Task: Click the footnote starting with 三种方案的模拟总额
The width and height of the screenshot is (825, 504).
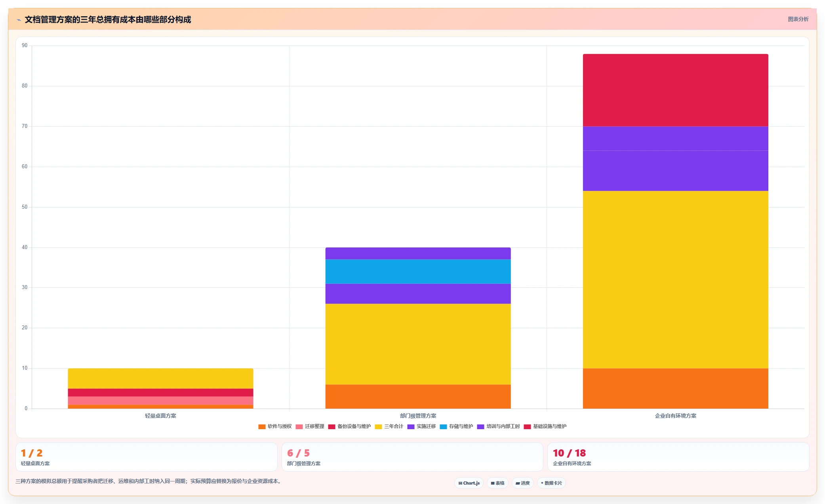Action: click(x=149, y=481)
